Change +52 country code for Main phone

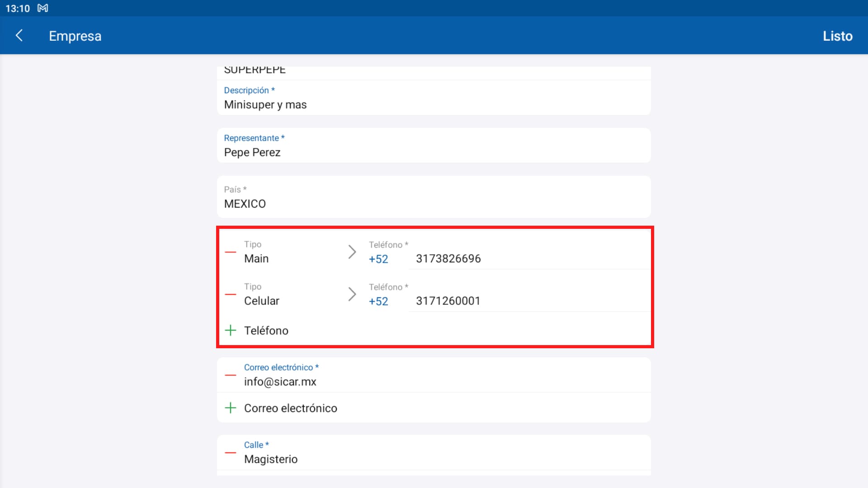click(378, 259)
